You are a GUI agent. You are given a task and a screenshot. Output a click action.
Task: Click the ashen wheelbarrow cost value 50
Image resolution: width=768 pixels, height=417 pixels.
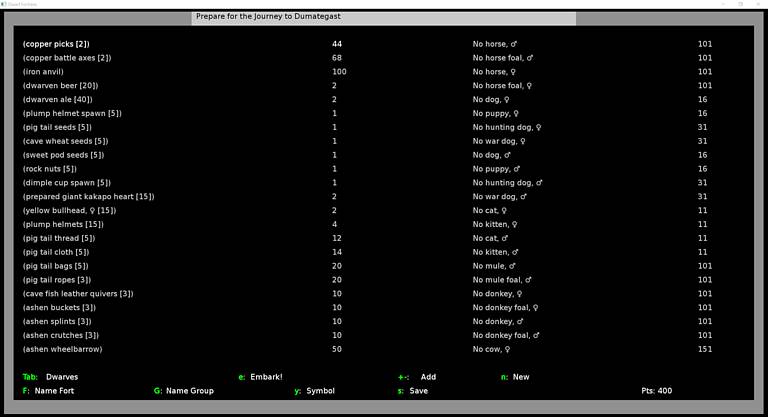click(336, 349)
